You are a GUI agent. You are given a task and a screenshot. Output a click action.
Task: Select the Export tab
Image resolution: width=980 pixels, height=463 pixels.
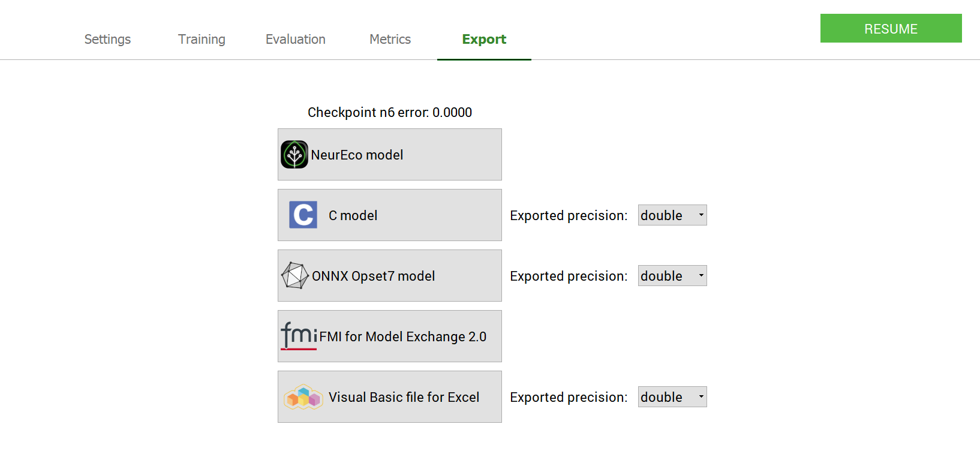(x=484, y=39)
